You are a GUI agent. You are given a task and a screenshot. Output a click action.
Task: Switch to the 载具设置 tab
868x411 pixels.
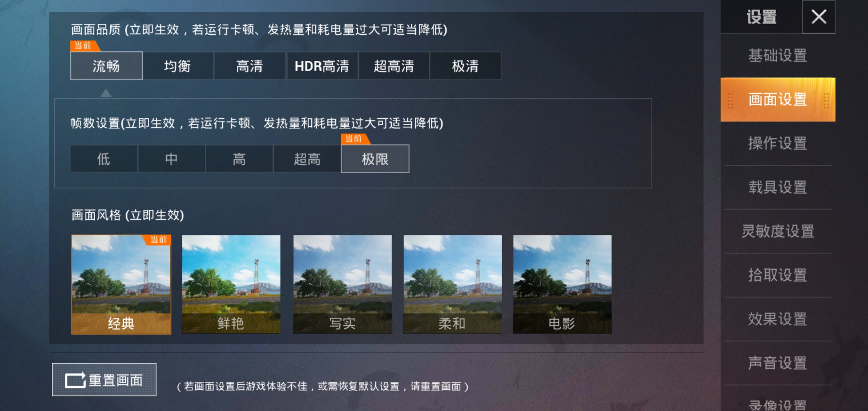778,187
